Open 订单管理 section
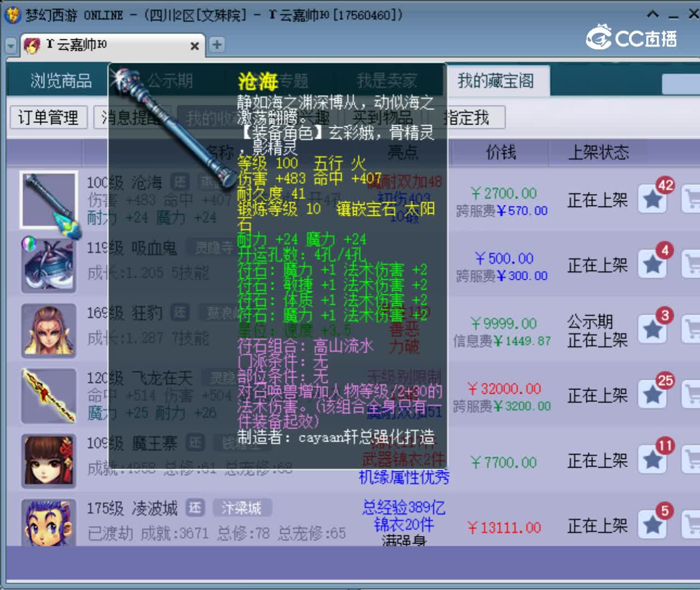This screenshot has width=700, height=590. pyautogui.click(x=48, y=117)
